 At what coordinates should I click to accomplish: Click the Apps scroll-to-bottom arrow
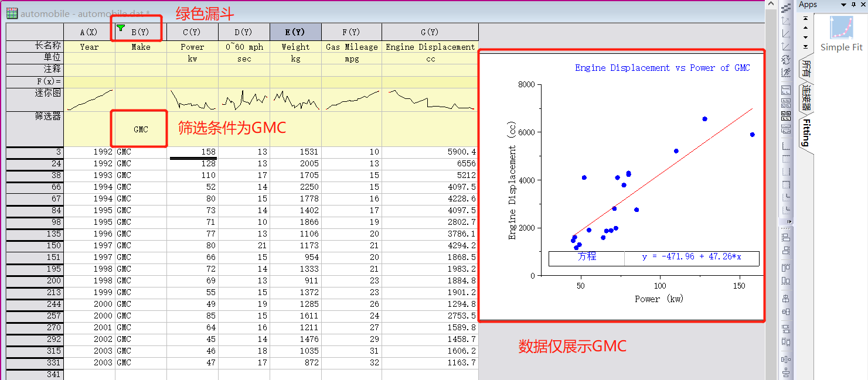pos(805,46)
